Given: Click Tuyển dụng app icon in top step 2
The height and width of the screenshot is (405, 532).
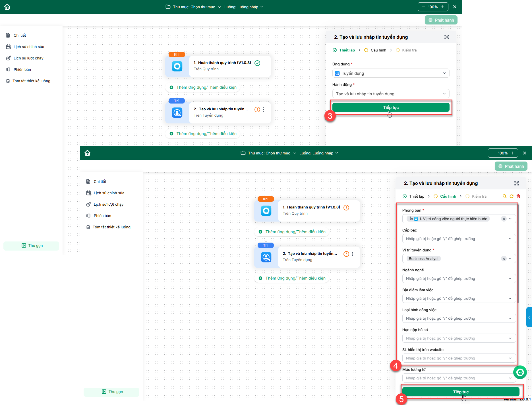Looking at the screenshot, I should tap(177, 113).
